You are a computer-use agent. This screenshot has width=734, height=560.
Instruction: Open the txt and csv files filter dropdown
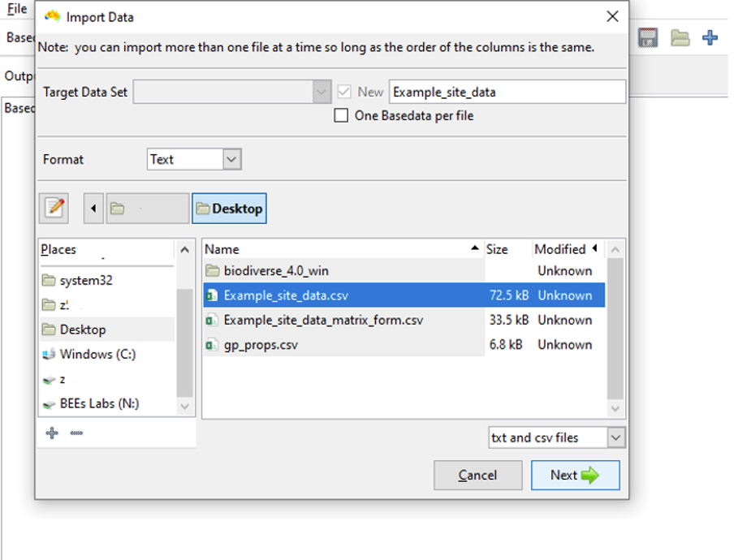556,437
